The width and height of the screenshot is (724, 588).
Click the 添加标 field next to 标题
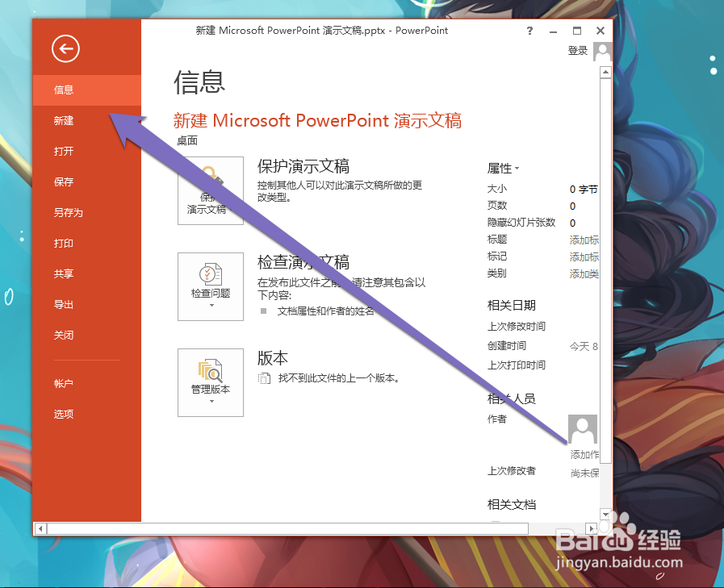(584, 240)
